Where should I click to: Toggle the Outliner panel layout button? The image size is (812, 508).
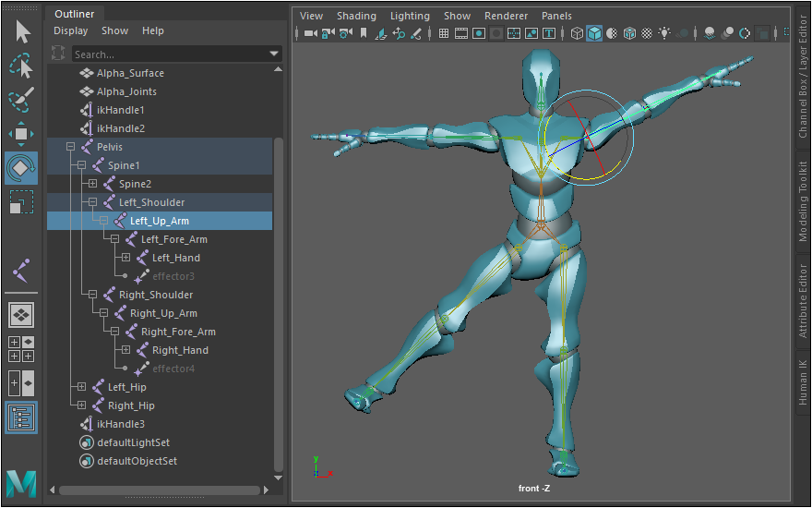point(21,417)
